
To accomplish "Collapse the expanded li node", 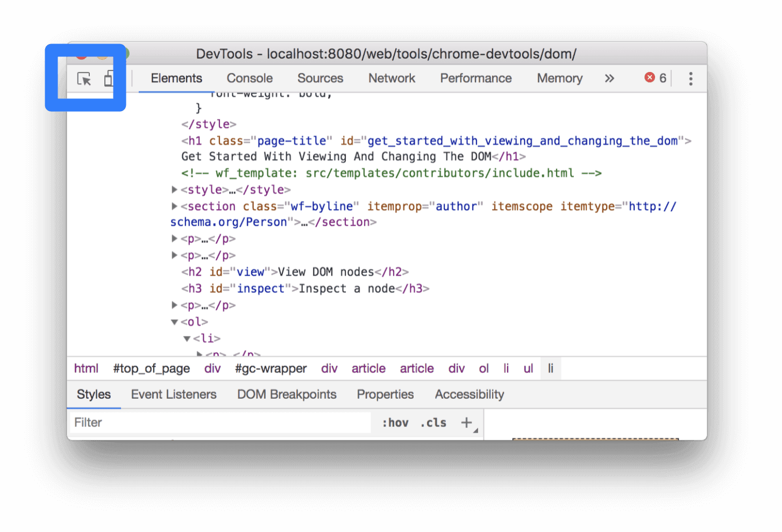I will 187,339.
